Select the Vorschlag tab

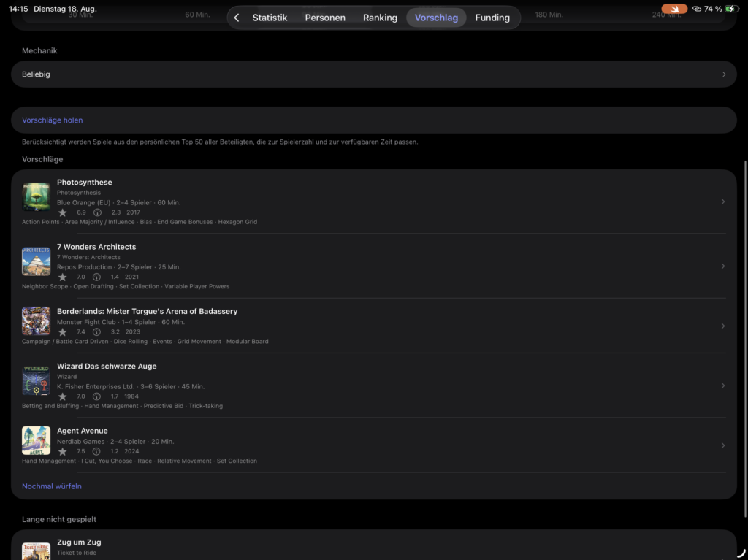436,18
